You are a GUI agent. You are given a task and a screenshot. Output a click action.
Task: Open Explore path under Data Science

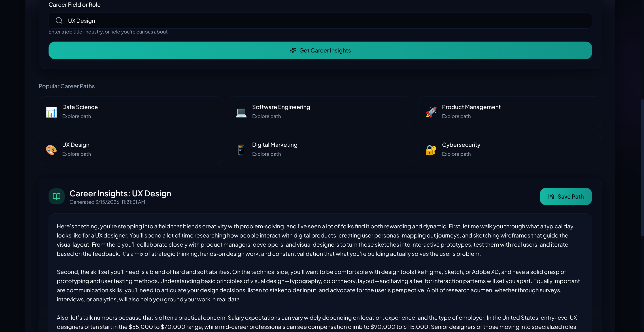click(x=77, y=116)
